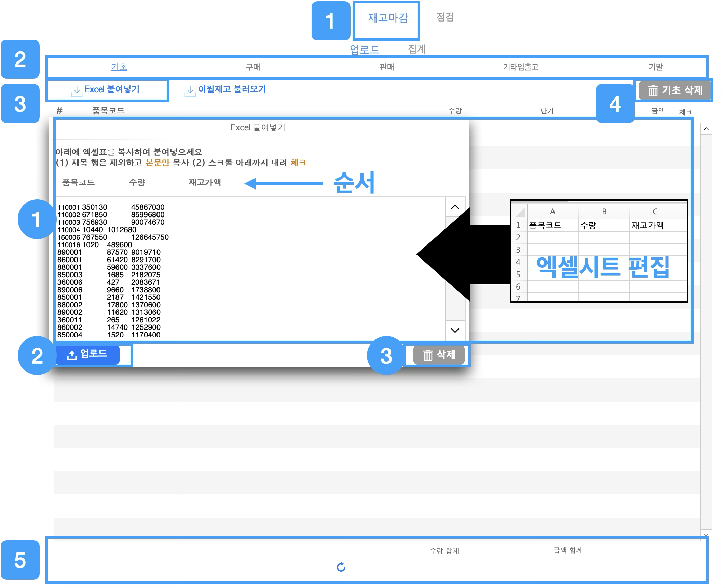The height and width of the screenshot is (588, 725).
Task: Click the download icon beside 이월재고 불러오기
Action: pos(190,91)
